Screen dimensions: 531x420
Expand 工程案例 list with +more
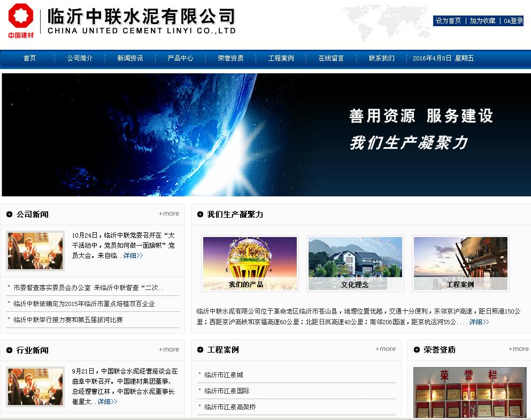coord(386,349)
